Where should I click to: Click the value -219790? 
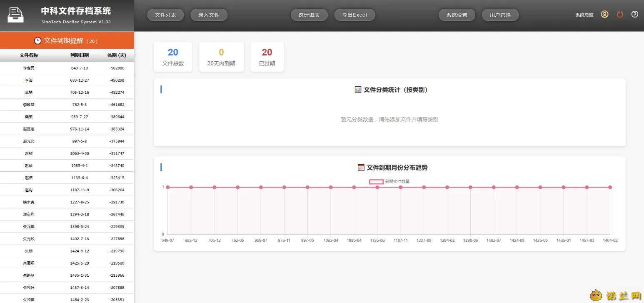click(x=117, y=251)
